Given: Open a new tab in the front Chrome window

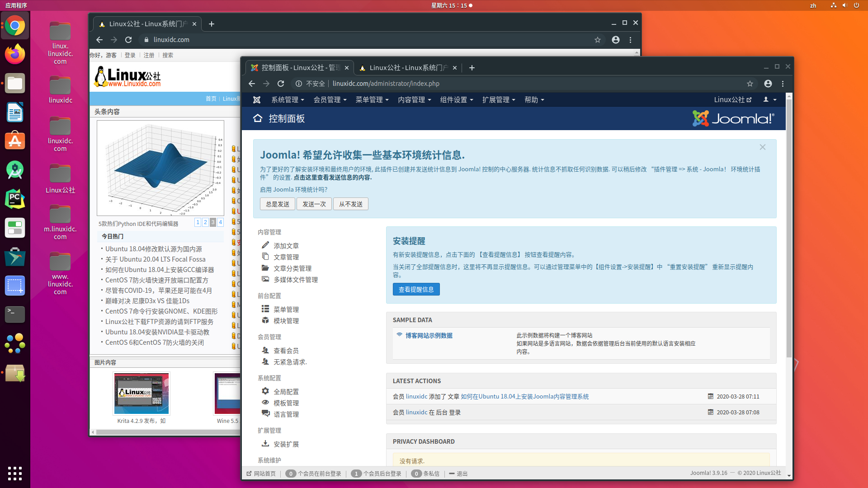Looking at the screenshot, I should pyautogui.click(x=472, y=68).
